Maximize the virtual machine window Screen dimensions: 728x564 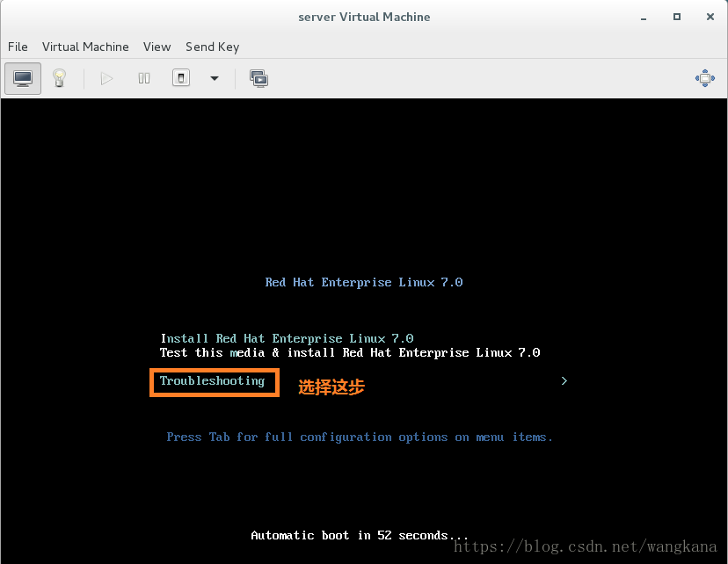click(x=677, y=17)
